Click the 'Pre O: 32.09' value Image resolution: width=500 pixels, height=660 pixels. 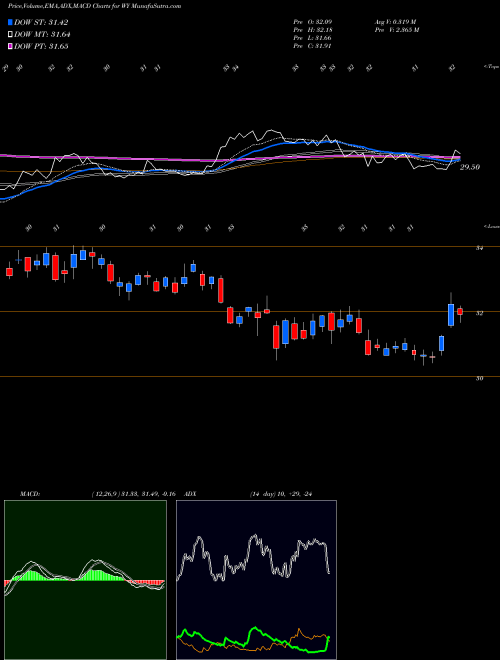313,22
